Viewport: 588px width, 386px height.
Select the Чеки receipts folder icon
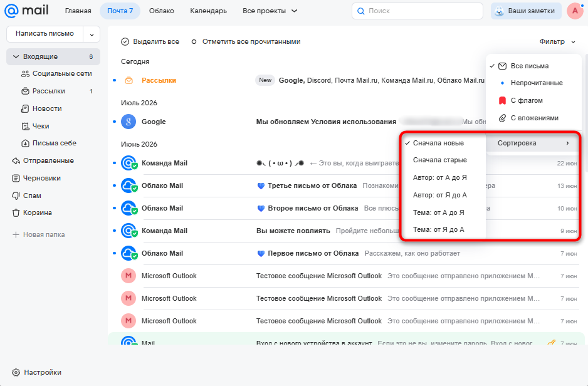(x=25, y=127)
